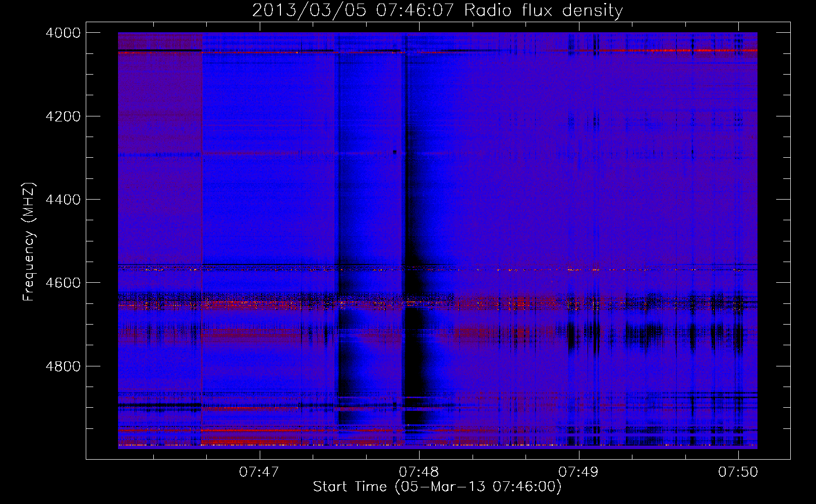Click the '4400' frequency axis label
Viewport: 816px width, 504px height.
click(63, 200)
